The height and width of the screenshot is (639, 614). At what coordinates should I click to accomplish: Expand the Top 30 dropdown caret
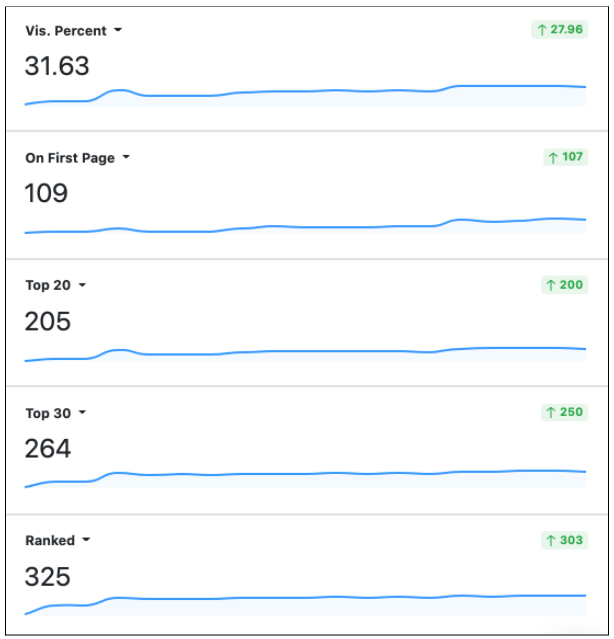point(82,412)
